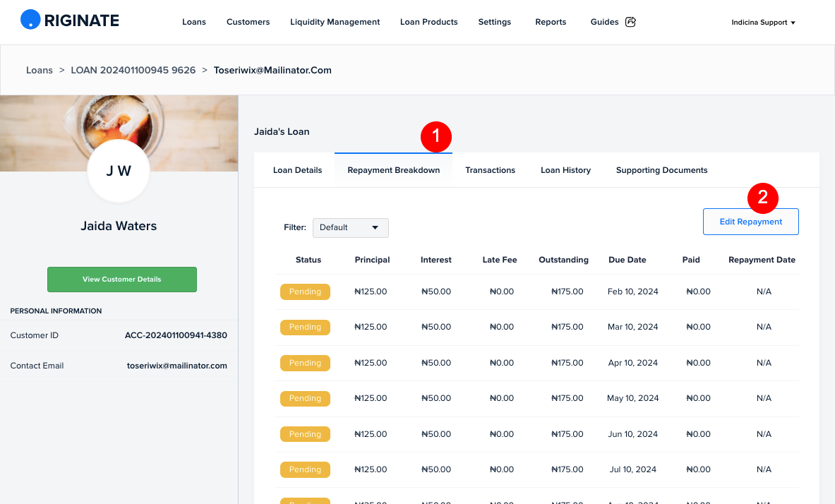The height and width of the screenshot is (504, 835).
Task: Select the Jun 10, 2024 due date
Action: coord(632,434)
